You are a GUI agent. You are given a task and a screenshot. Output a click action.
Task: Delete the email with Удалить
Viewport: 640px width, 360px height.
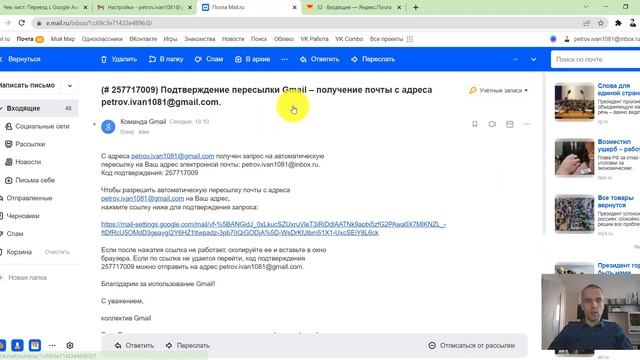(119, 59)
